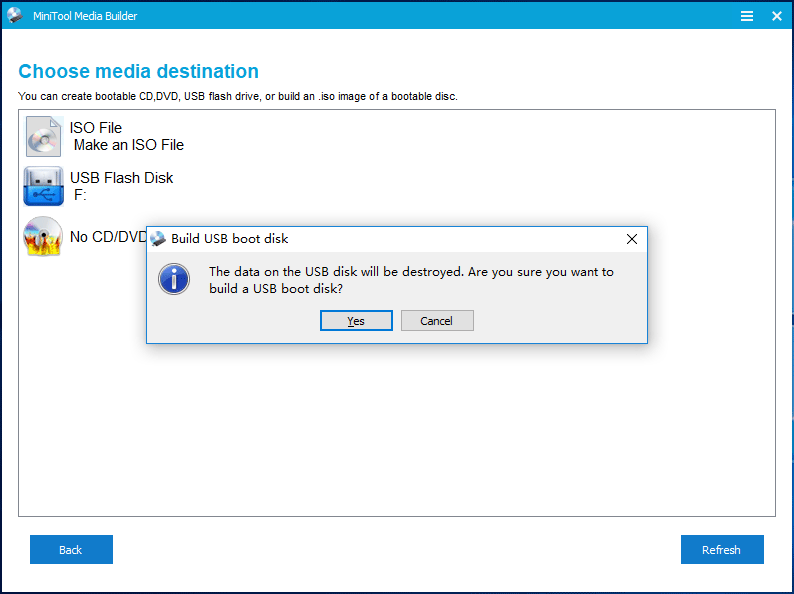Click the dialog title bar disc icon
794x594 pixels.
coord(158,239)
